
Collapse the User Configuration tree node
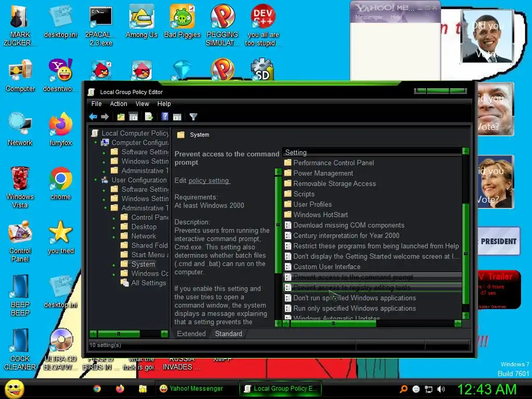pos(96,180)
